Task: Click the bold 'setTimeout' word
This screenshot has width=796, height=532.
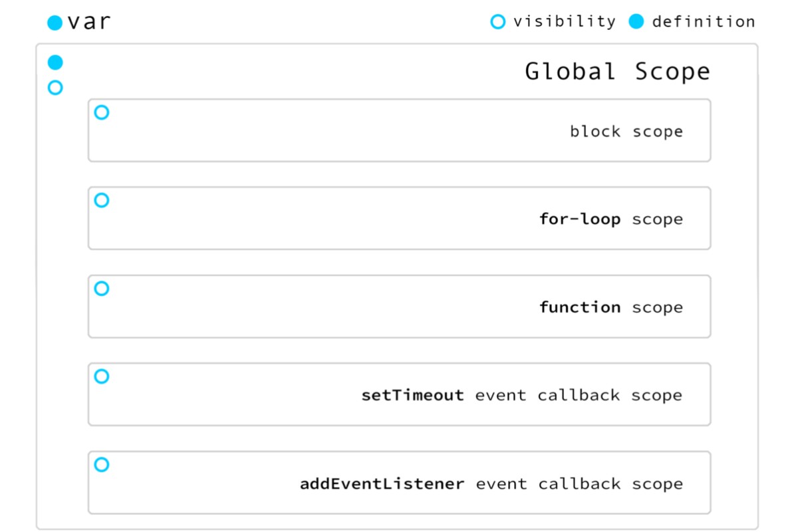Action: (412, 395)
